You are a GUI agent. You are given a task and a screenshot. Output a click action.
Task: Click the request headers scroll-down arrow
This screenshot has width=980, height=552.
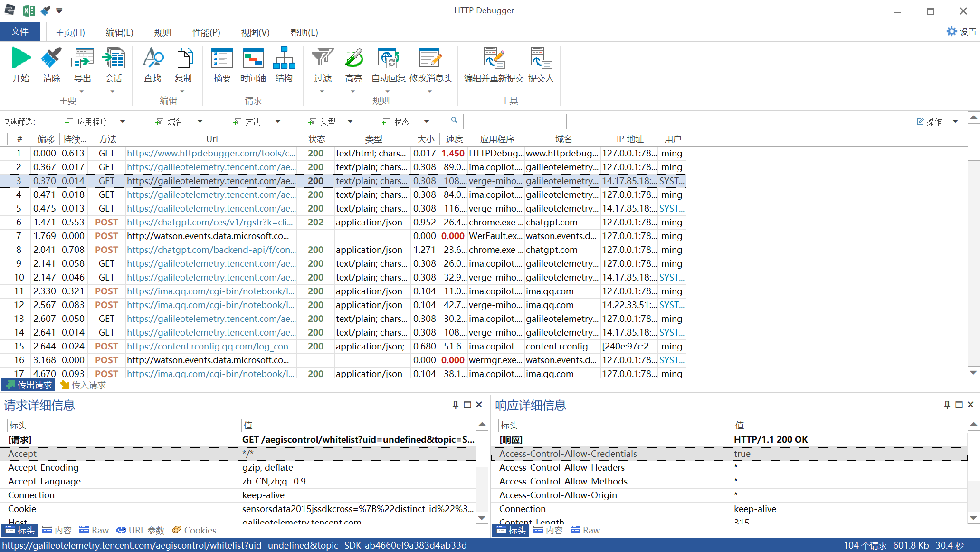click(x=482, y=518)
